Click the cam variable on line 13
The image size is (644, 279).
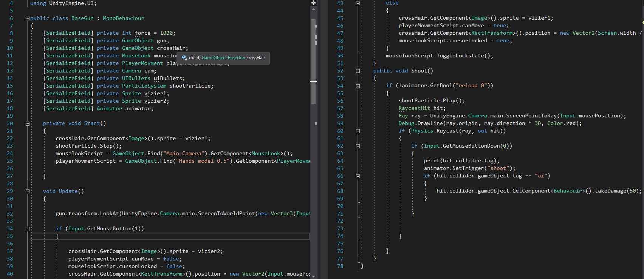pyautogui.click(x=149, y=71)
